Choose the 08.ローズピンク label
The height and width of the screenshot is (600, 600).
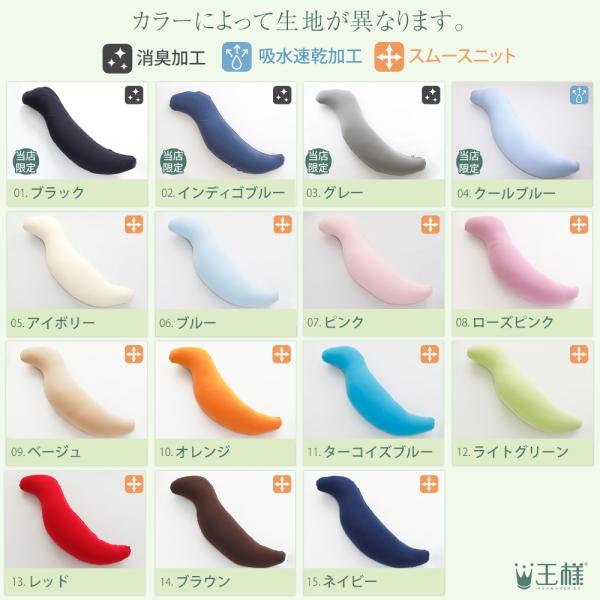point(504,322)
